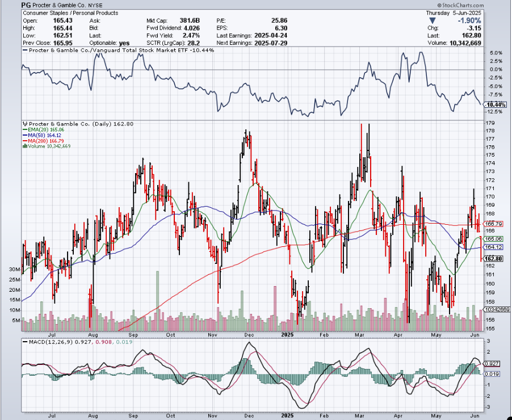Click the 165.06 green price tag on the axis
This screenshot has height=420, width=512.
click(x=494, y=239)
